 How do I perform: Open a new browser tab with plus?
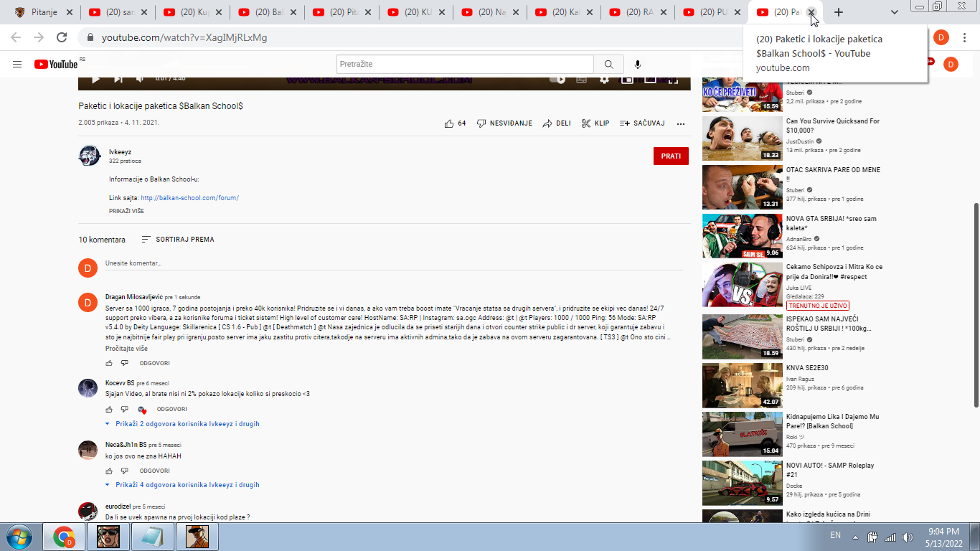[839, 12]
